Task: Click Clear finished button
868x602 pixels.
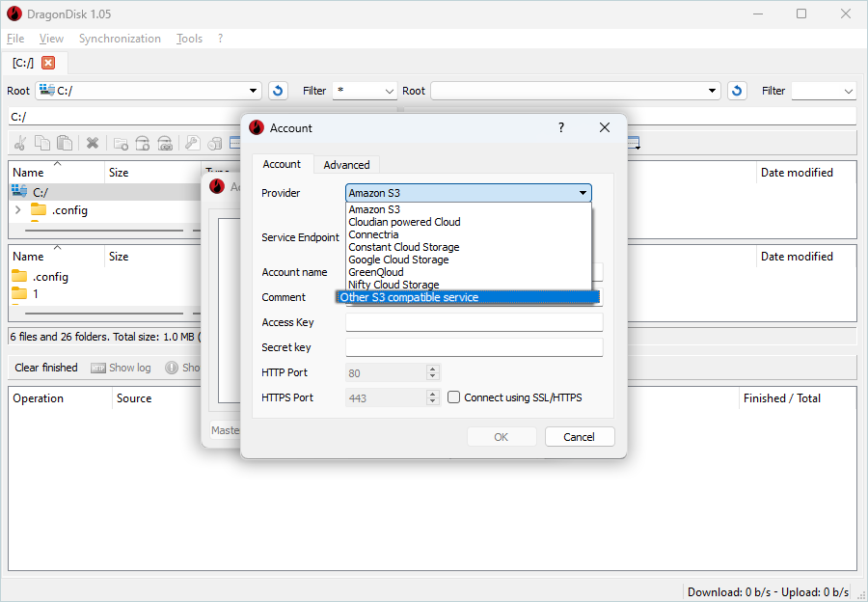Action: click(x=46, y=368)
